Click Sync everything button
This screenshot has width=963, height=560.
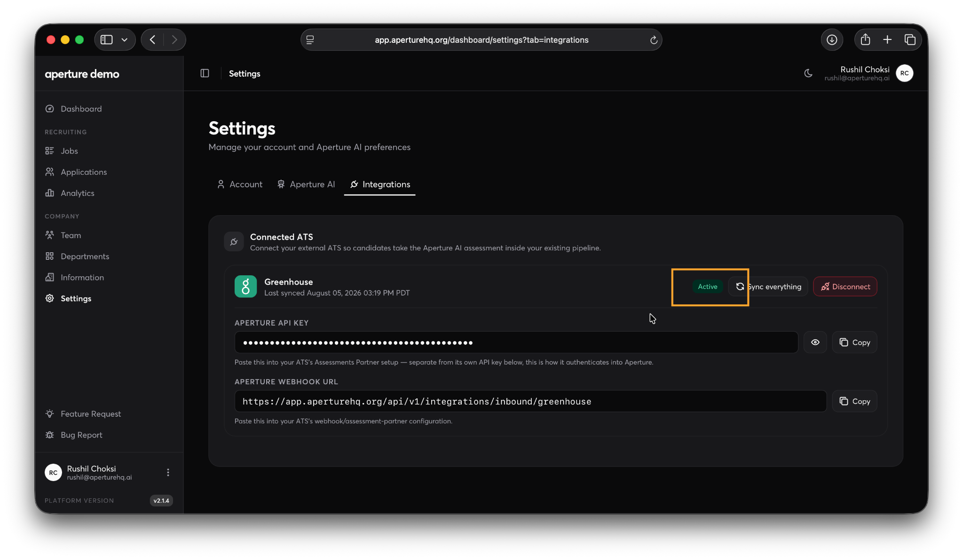pyautogui.click(x=768, y=287)
